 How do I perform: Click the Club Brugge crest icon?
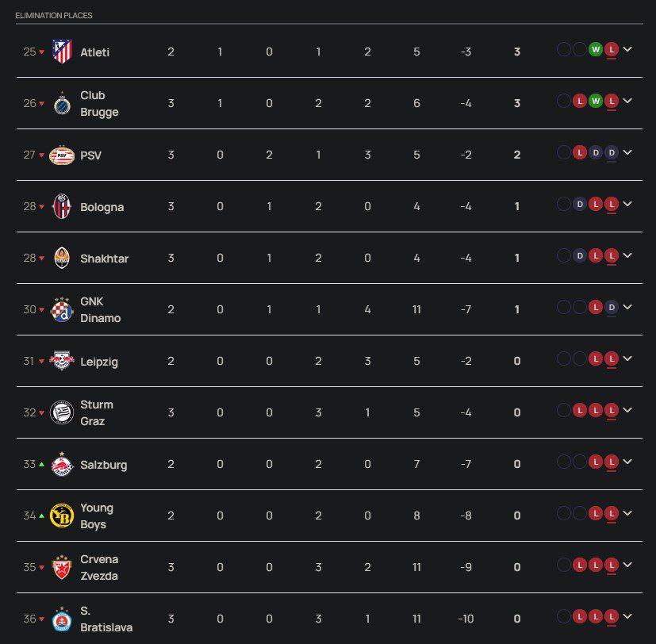(x=61, y=103)
